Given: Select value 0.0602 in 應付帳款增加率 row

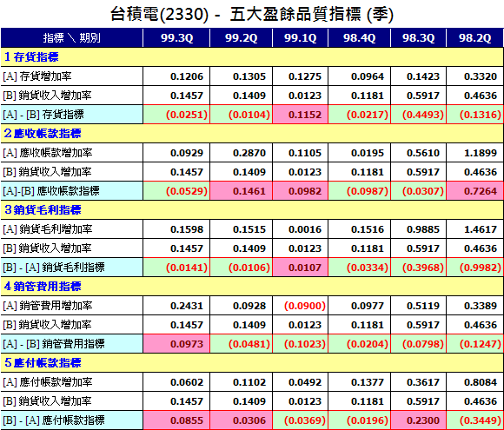Looking at the screenshot, I should click(x=187, y=382).
